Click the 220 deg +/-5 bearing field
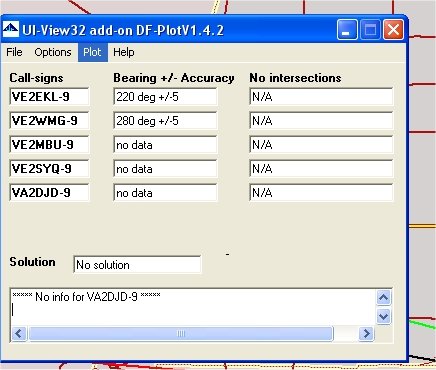Image resolution: width=436 pixels, height=370 pixels. pyautogui.click(x=165, y=97)
